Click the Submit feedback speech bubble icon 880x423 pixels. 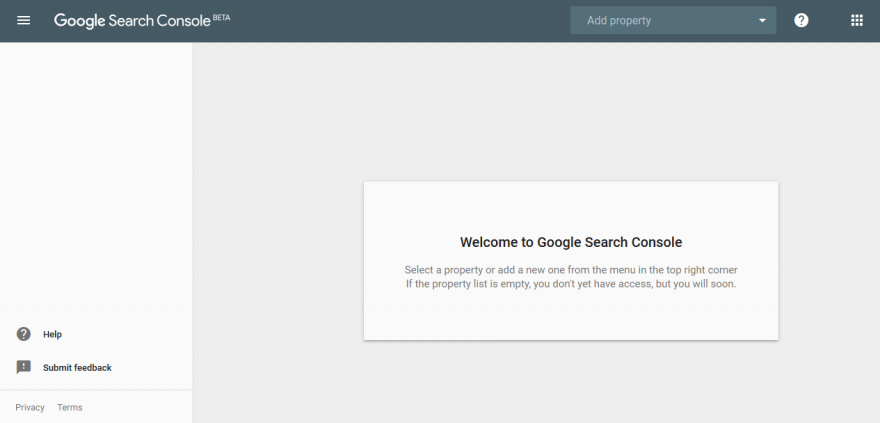click(x=24, y=367)
